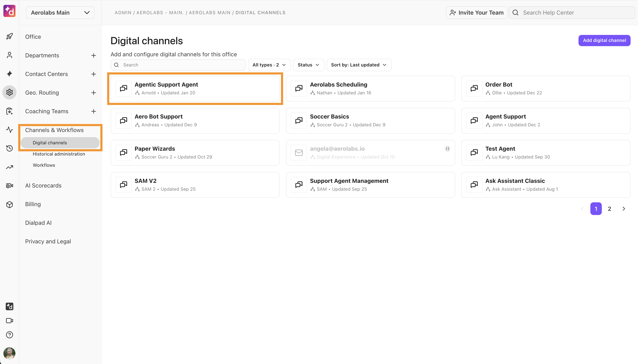This screenshot has height=364, width=638.
Task: Open the Departments menu item
Action: coord(42,55)
